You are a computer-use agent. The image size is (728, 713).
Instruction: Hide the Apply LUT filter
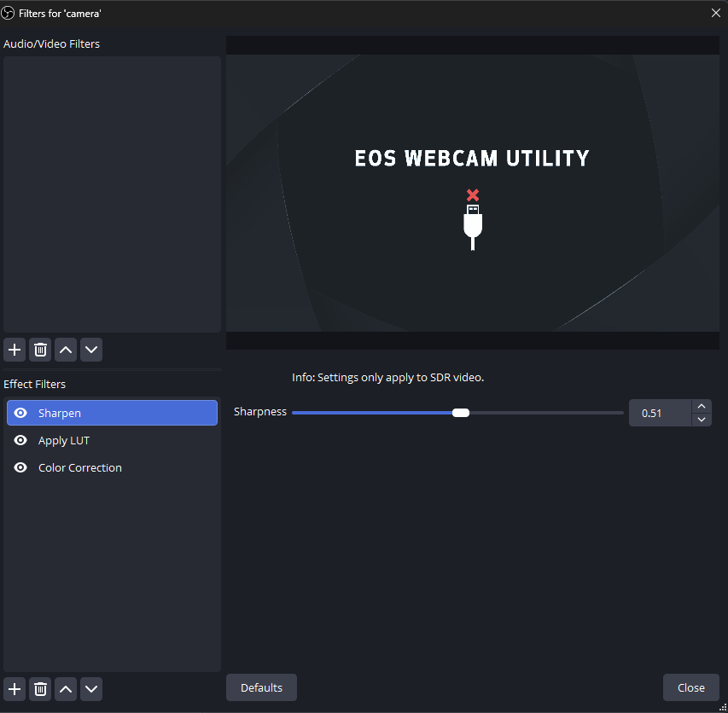pyautogui.click(x=20, y=440)
